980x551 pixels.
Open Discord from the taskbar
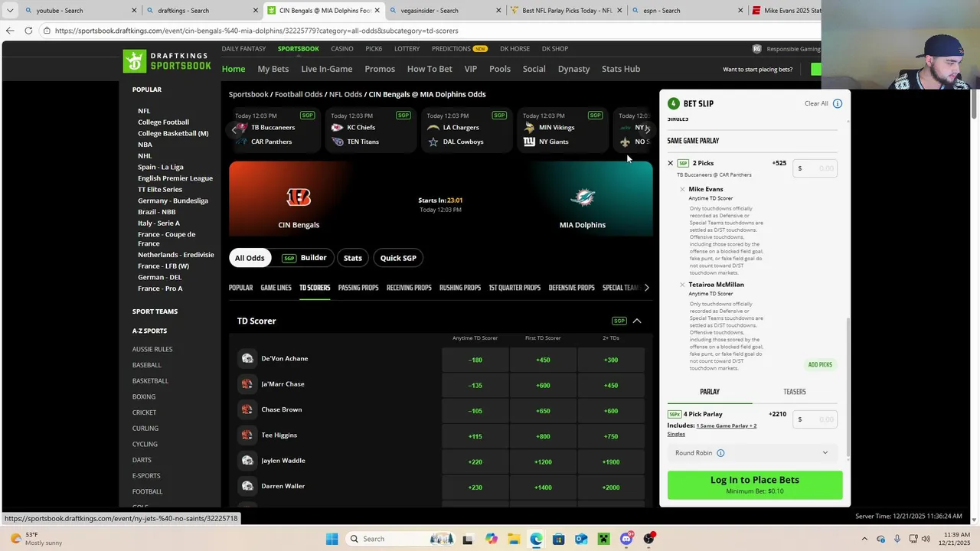click(x=626, y=539)
